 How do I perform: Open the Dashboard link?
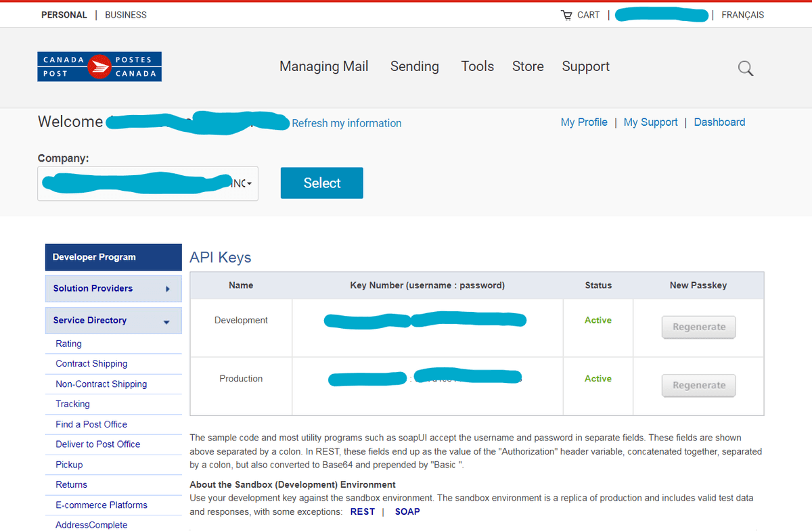[x=719, y=122]
